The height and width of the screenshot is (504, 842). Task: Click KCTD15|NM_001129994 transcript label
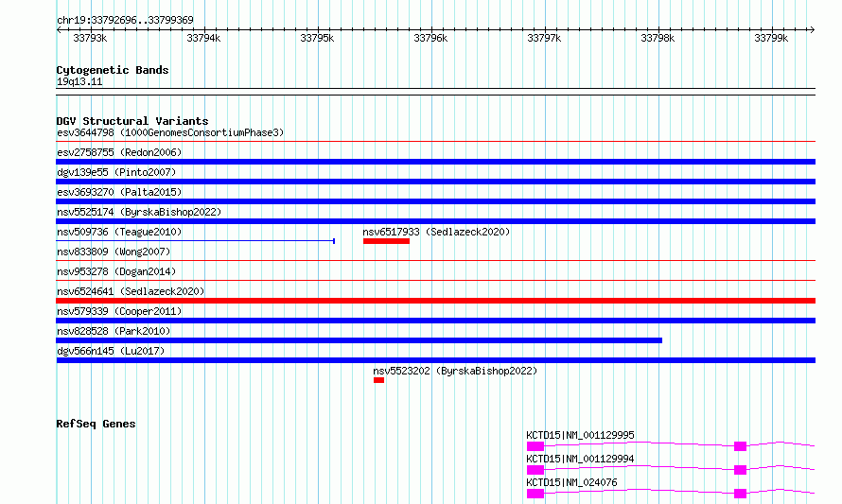point(580,459)
